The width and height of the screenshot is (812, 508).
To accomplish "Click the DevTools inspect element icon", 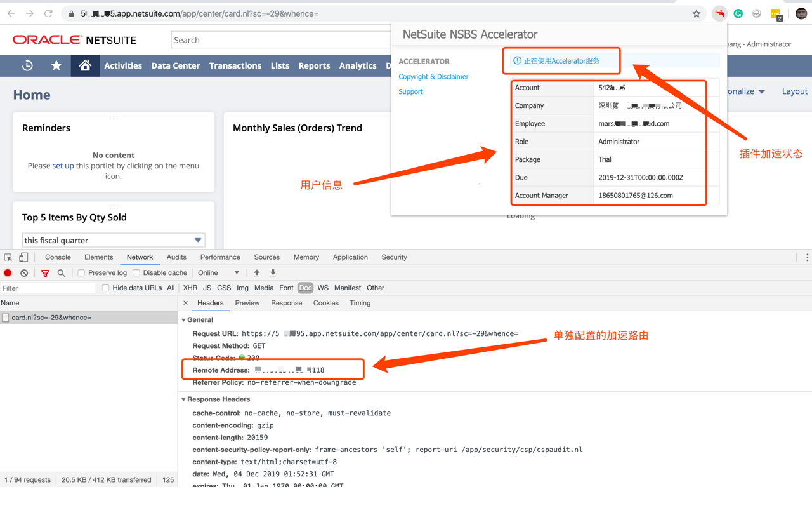I will coord(8,257).
